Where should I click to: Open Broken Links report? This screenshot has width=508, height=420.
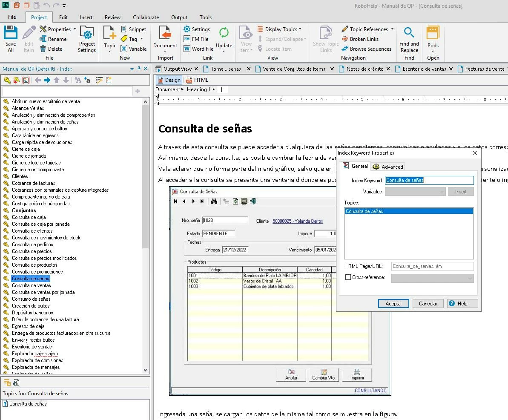coord(360,39)
